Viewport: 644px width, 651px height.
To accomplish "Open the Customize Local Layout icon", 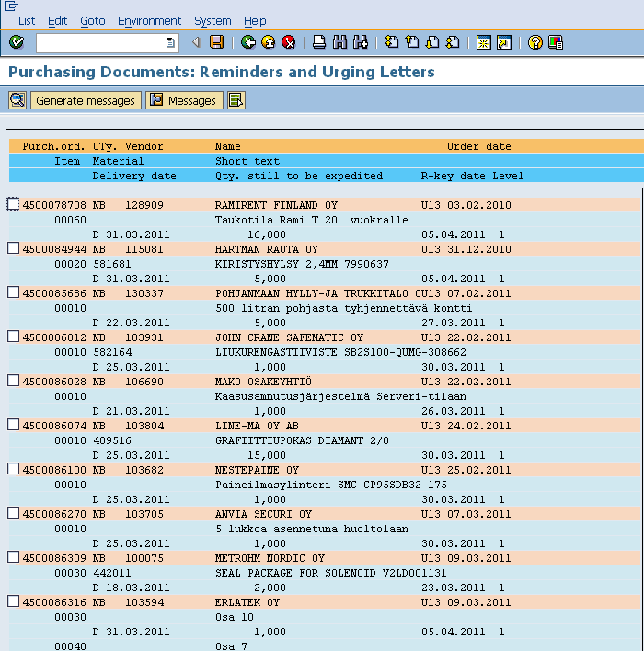I will click(556, 42).
